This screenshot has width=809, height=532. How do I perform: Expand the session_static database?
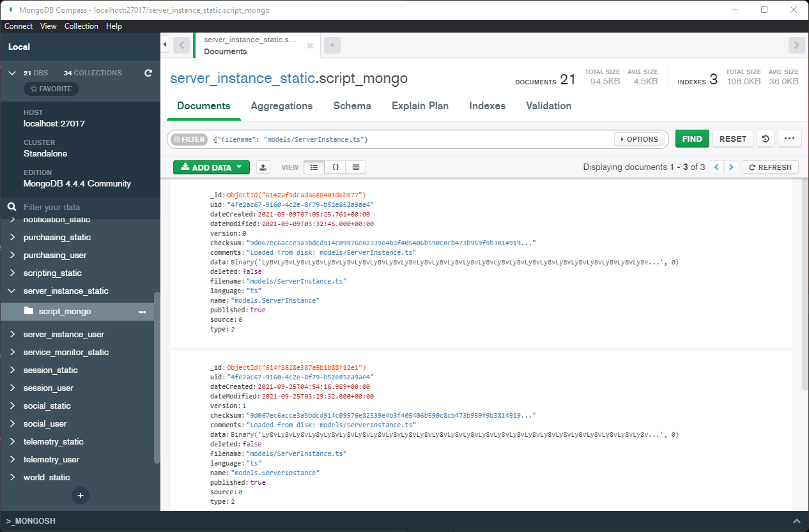click(12, 370)
